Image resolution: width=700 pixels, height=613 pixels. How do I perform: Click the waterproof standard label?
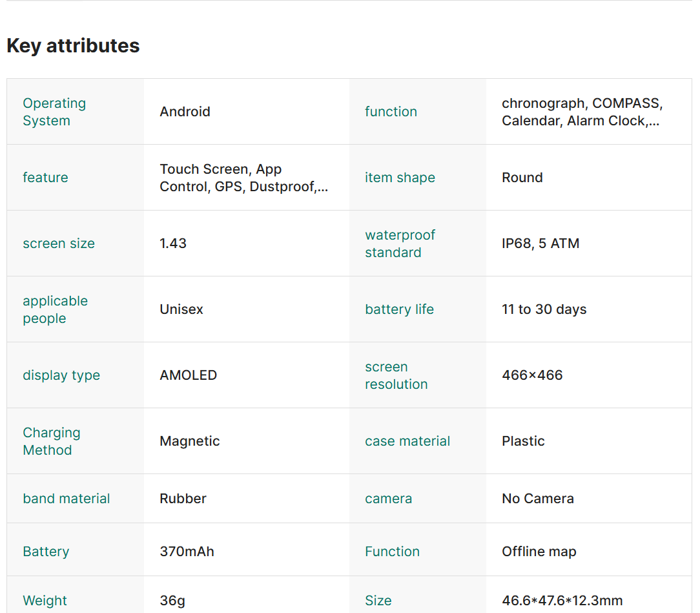coord(400,244)
